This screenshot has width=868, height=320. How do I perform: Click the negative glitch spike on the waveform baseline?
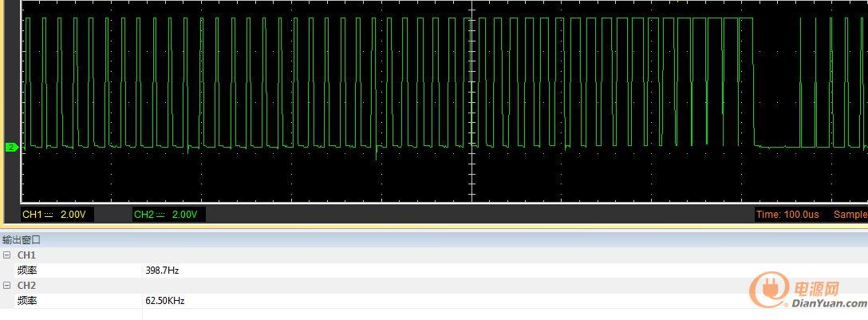[376, 154]
